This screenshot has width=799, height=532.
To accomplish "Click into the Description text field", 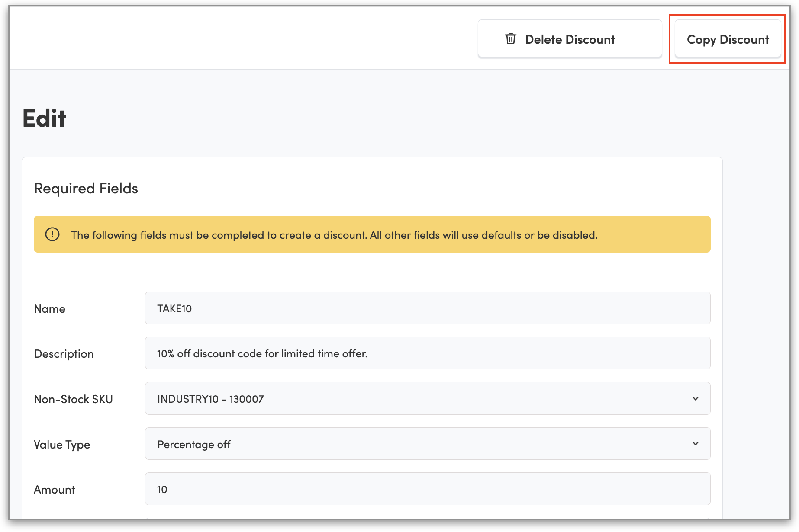I will (x=427, y=353).
